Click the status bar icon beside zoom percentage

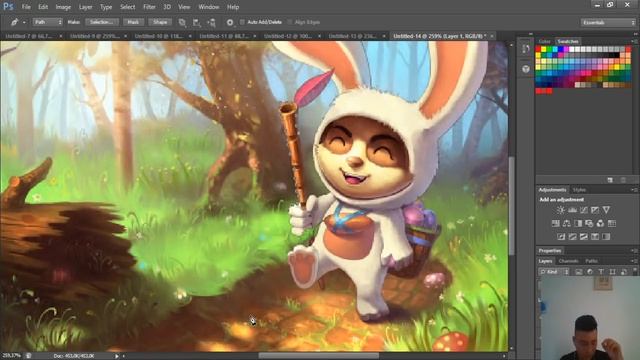coord(29,356)
